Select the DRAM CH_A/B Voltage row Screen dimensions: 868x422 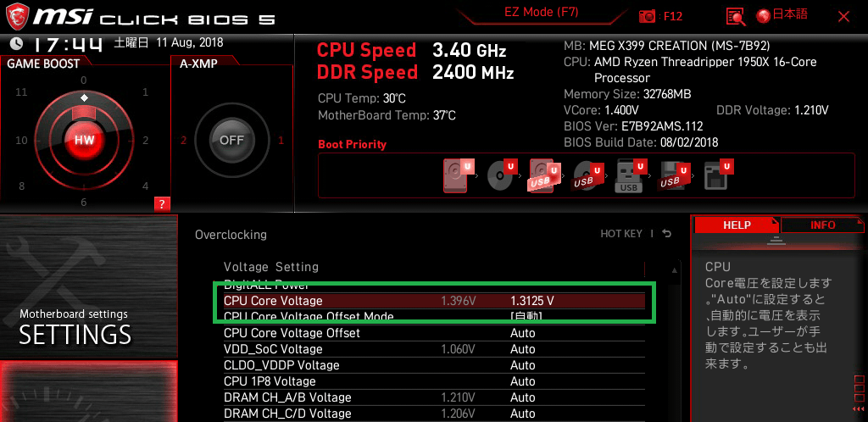tap(434, 397)
